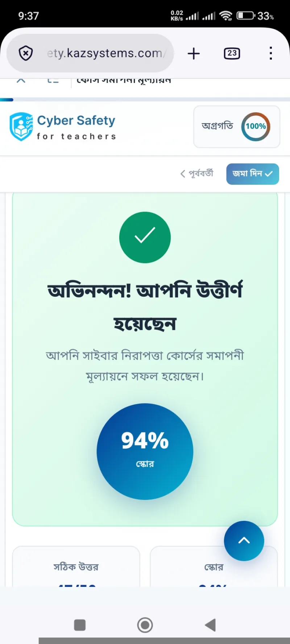Image resolution: width=290 pixels, height=644 pixels.
Task: Tap the Android home circle button
Action: [x=145, y=625]
